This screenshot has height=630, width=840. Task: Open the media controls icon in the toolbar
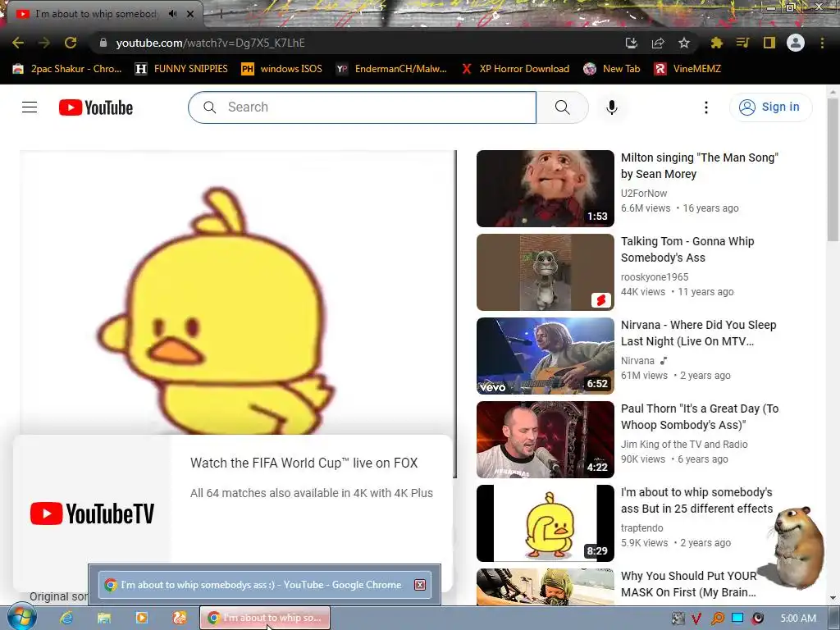(x=742, y=43)
